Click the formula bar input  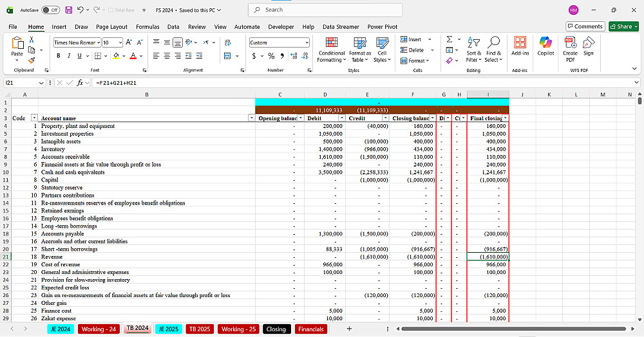click(363, 83)
